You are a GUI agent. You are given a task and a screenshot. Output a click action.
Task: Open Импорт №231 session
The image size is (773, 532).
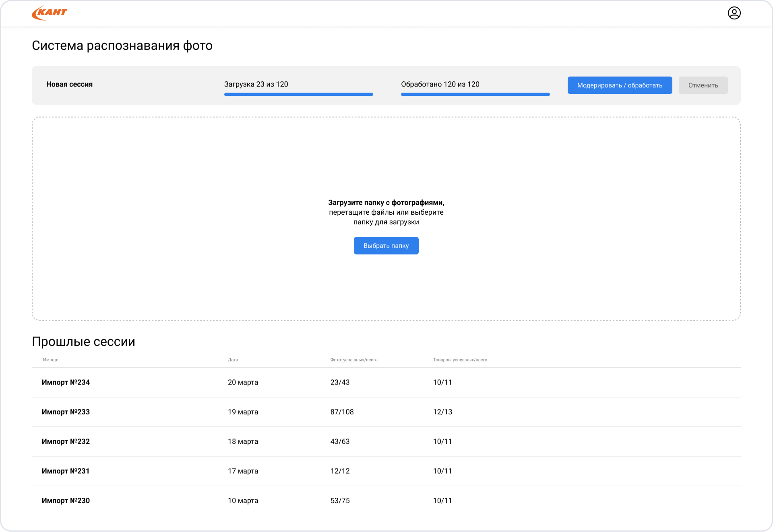pos(66,471)
